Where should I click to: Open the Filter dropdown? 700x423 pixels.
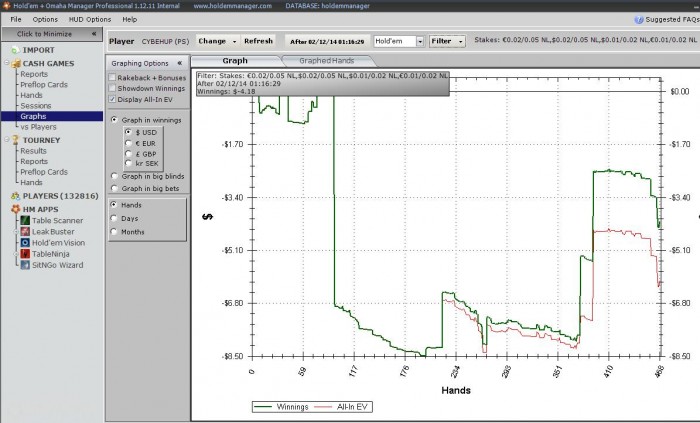pos(447,41)
